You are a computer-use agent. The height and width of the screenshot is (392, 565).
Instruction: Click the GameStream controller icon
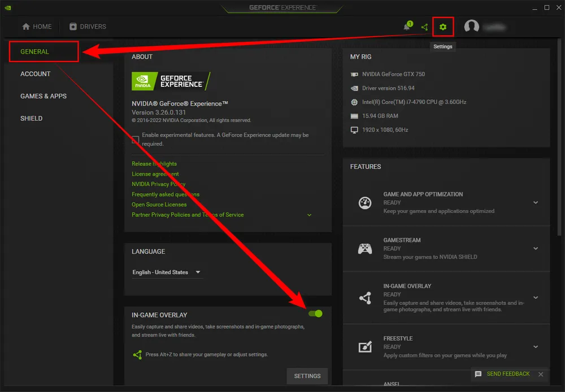[365, 249]
